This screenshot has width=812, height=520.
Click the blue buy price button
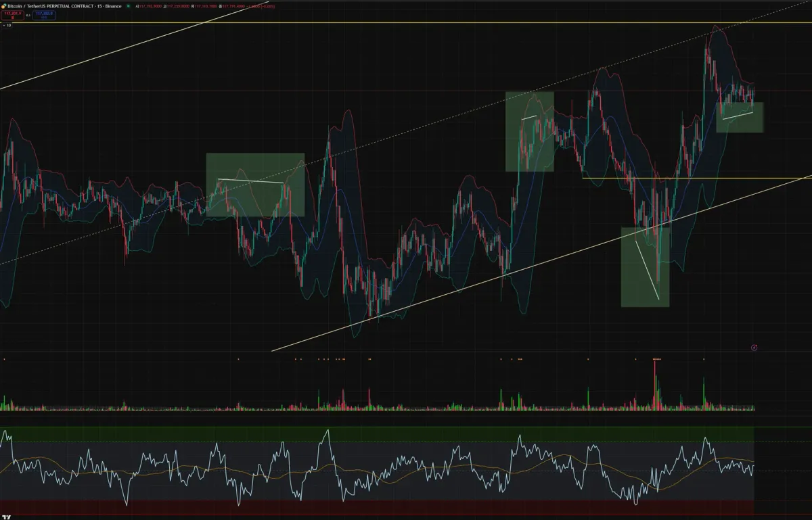(45, 14)
